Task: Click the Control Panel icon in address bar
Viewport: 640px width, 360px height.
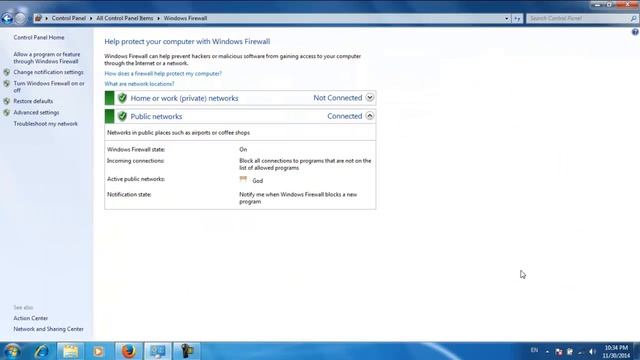Action: [x=38, y=18]
